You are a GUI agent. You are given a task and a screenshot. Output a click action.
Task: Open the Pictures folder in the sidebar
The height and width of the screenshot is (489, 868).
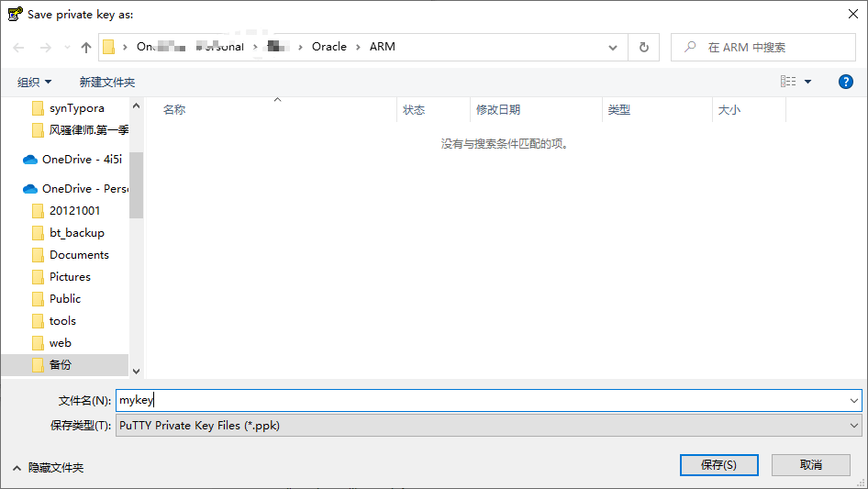[70, 277]
